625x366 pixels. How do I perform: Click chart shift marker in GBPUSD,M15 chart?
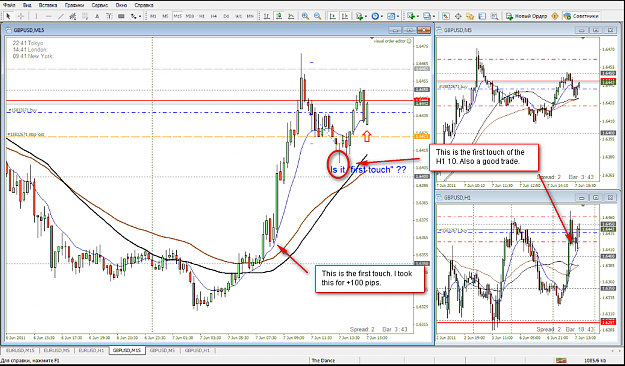tap(372, 39)
